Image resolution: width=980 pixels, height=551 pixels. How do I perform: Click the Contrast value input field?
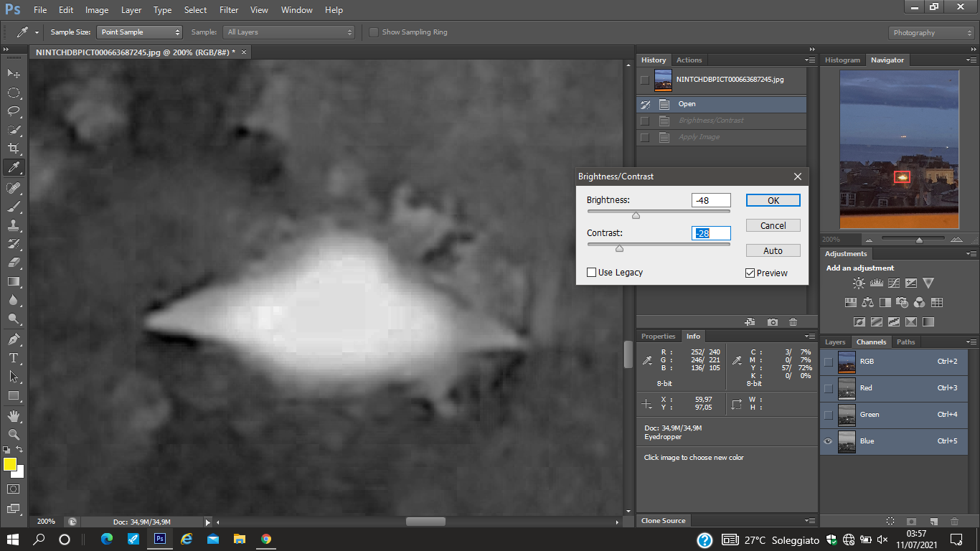(711, 233)
